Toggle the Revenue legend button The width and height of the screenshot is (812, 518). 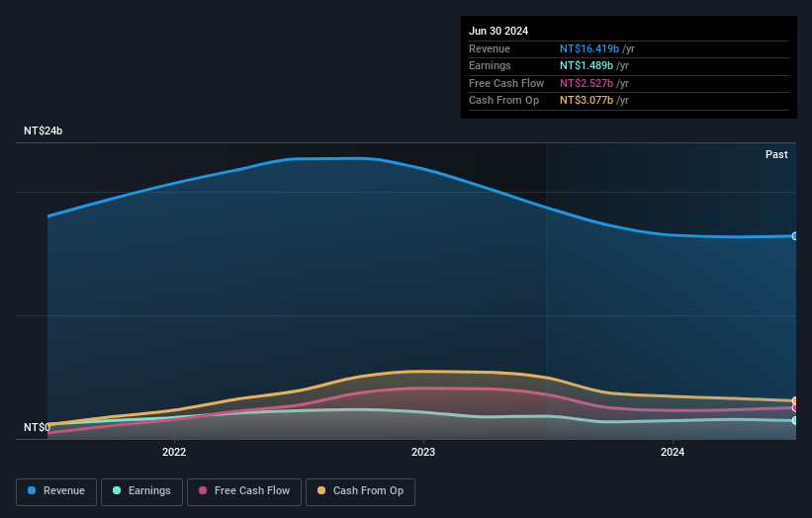click(56, 491)
